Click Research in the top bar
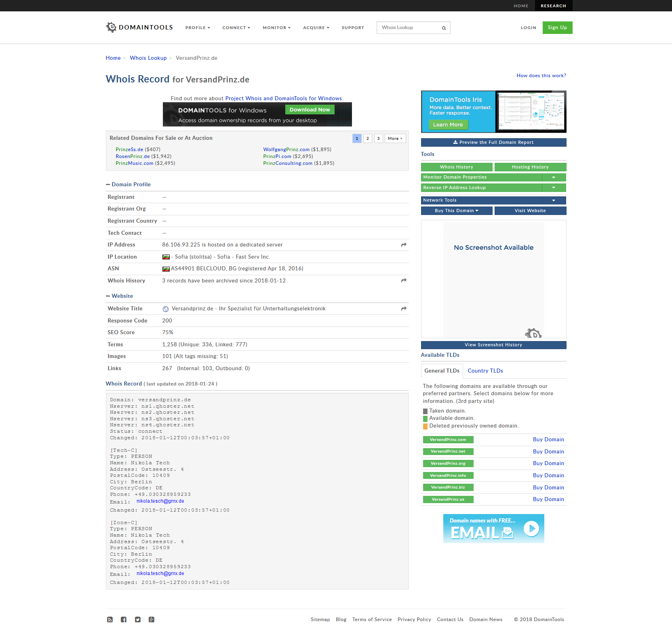Screen dimensions: 672x630 [x=554, y=6]
